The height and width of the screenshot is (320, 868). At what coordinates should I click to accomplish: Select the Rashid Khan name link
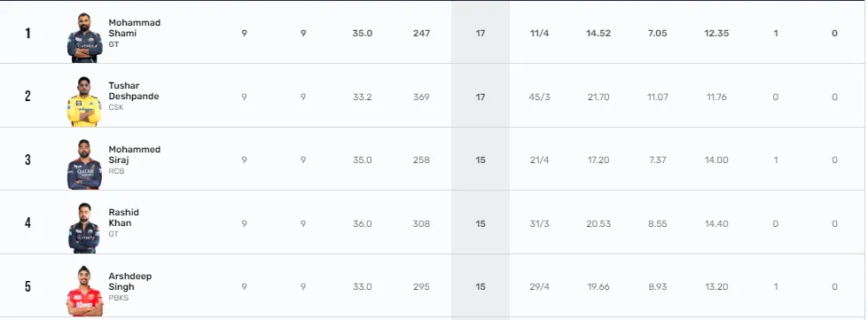[x=124, y=217]
